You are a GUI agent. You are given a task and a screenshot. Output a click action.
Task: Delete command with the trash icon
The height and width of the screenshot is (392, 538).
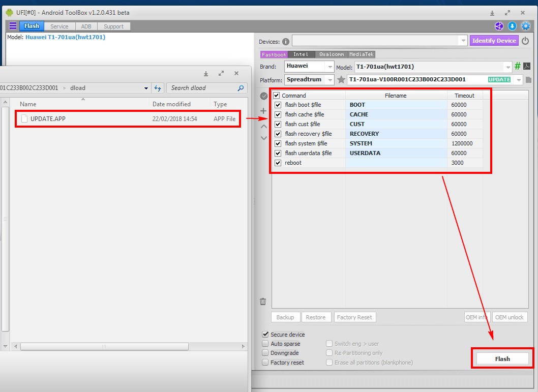tap(263, 301)
